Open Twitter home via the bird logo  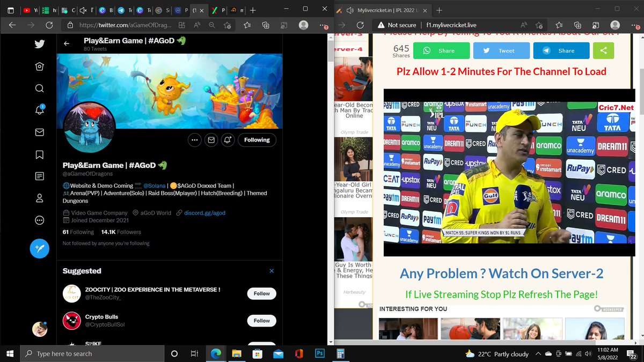click(x=39, y=44)
